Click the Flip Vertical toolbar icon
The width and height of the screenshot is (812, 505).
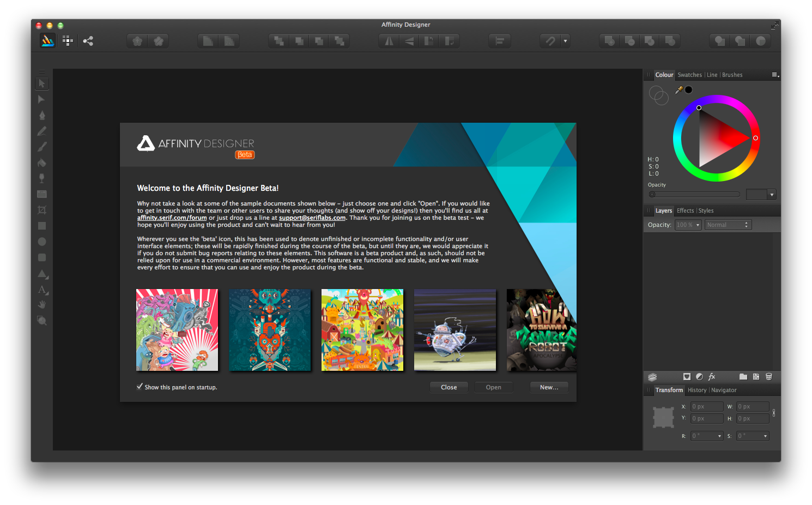point(409,41)
